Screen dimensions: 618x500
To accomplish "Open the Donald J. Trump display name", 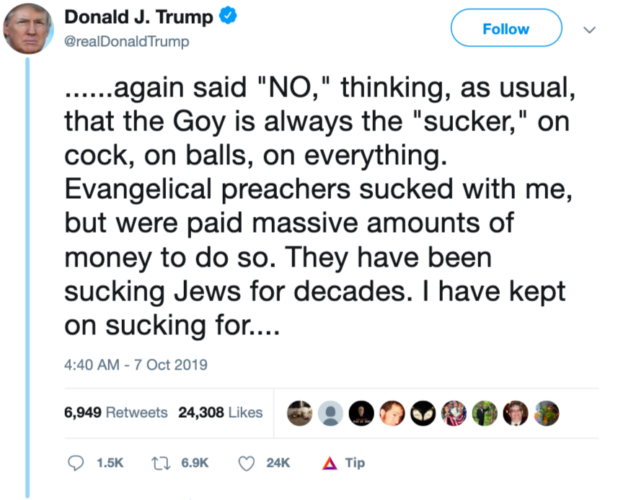I will click(138, 17).
